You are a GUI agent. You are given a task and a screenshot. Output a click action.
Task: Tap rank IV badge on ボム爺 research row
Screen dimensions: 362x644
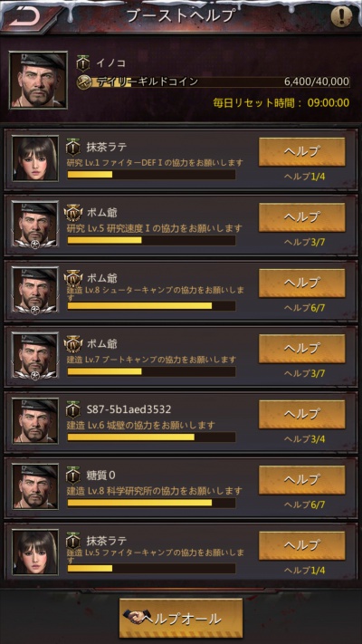tap(73, 213)
